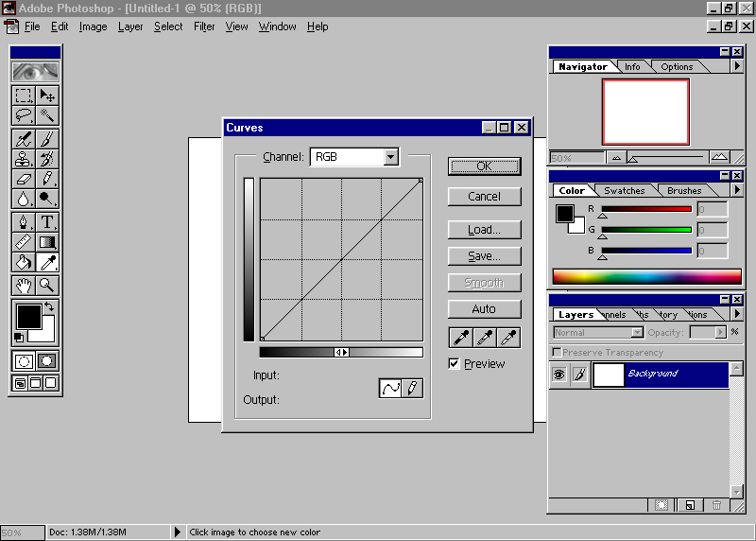Screen dimensions: 756x541
Task: Switch to full screen with menu bar
Action: (x=36, y=383)
